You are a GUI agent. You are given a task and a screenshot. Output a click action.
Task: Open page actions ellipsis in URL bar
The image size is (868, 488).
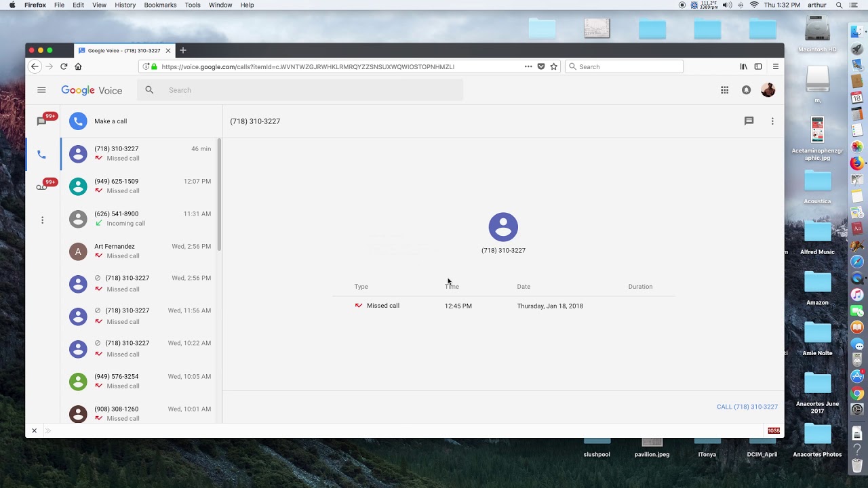[x=528, y=66]
